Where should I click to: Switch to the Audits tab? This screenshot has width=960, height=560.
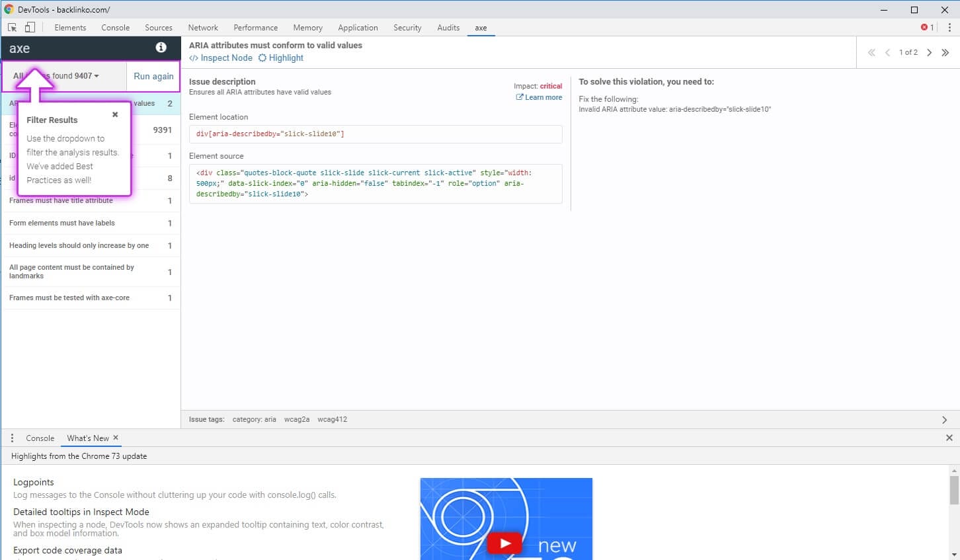tap(448, 28)
